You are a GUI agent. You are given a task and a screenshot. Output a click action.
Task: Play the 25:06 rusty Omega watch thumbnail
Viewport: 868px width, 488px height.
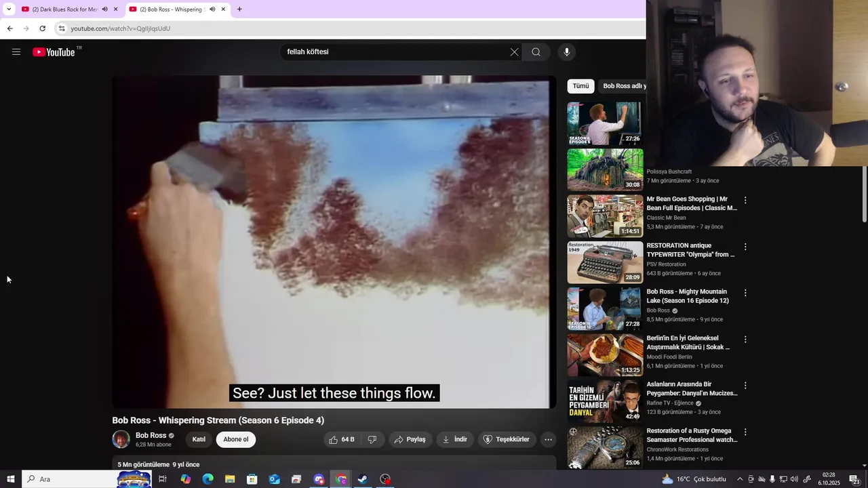[605, 447]
